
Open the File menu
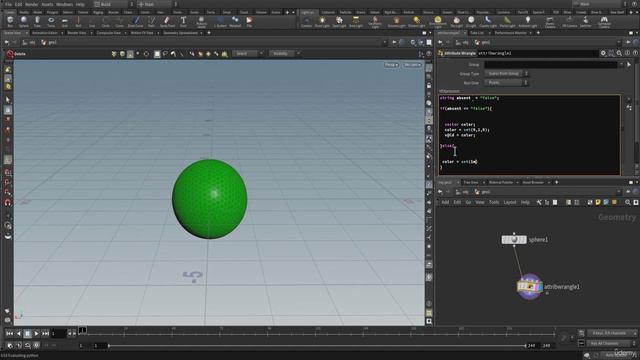point(8,4)
